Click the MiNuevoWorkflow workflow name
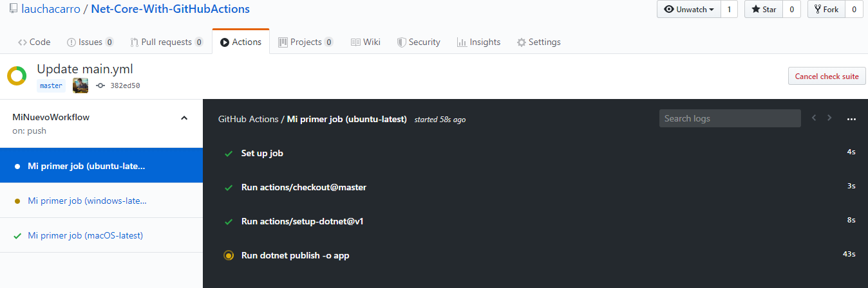 51,117
